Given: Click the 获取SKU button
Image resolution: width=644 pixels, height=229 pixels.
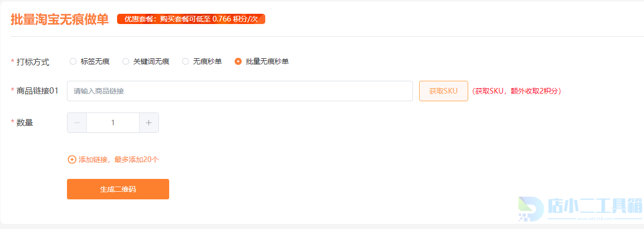Looking at the screenshot, I should [x=444, y=91].
